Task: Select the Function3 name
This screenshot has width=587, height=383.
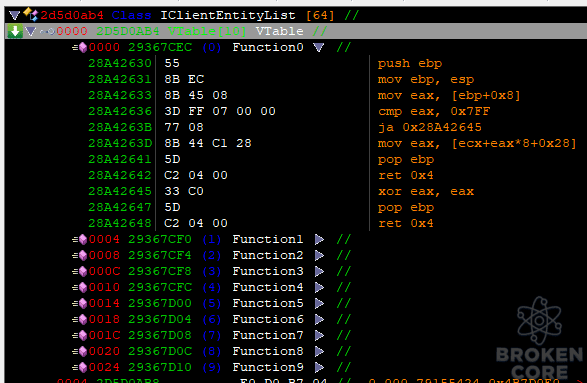Action: (x=268, y=271)
